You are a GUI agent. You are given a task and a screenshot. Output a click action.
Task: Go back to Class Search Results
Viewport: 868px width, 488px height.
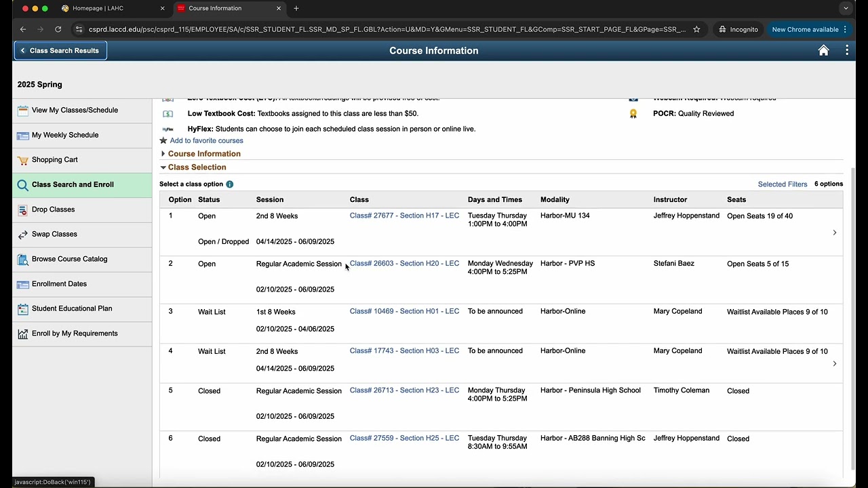click(60, 51)
